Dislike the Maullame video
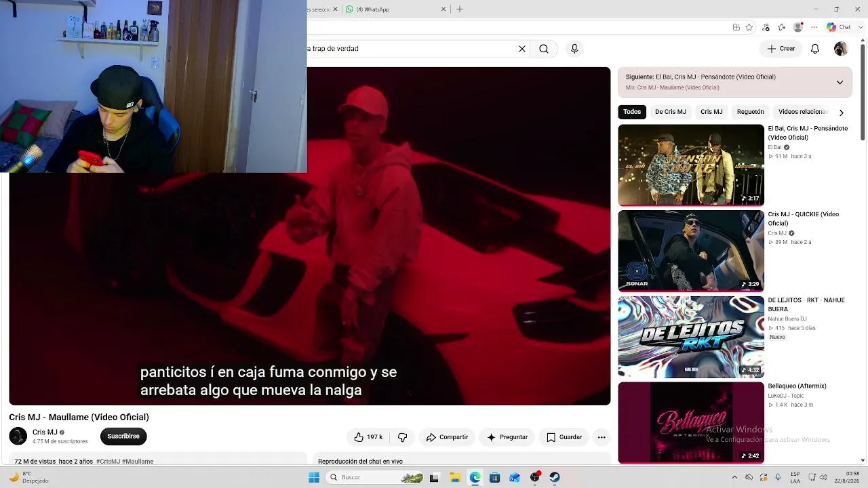This screenshot has width=868, height=488. pyautogui.click(x=402, y=437)
